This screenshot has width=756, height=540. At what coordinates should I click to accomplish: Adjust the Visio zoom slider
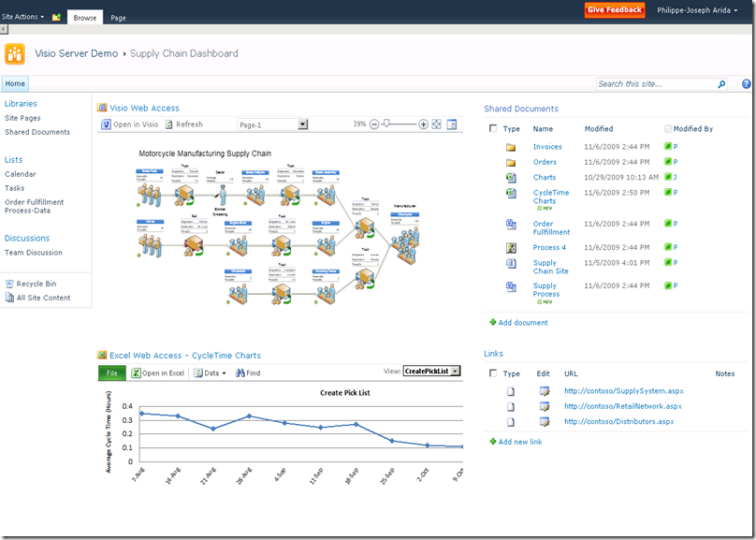(x=385, y=124)
